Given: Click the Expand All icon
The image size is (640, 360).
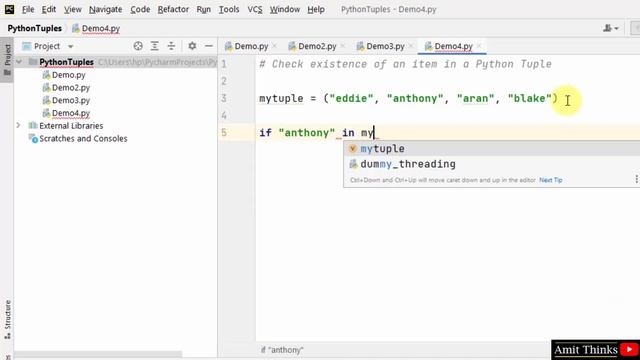Looking at the screenshot, I should 154,46.
